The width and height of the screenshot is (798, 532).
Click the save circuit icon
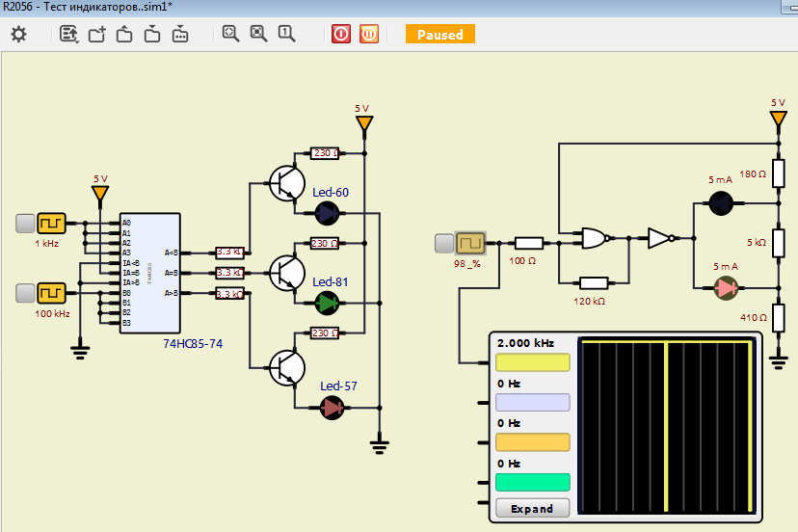pos(152,34)
